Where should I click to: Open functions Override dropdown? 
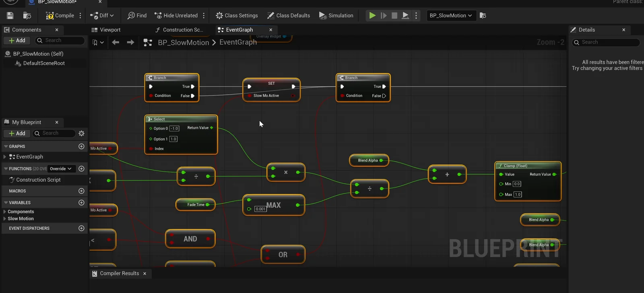61,169
